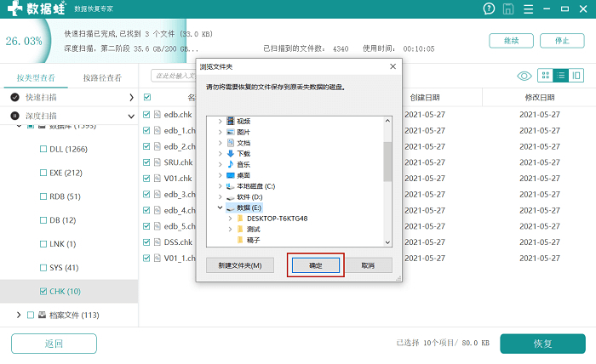Screen dimensions: 596x364
Task: Uncheck the V01.chk file checkbox
Action: (x=146, y=179)
